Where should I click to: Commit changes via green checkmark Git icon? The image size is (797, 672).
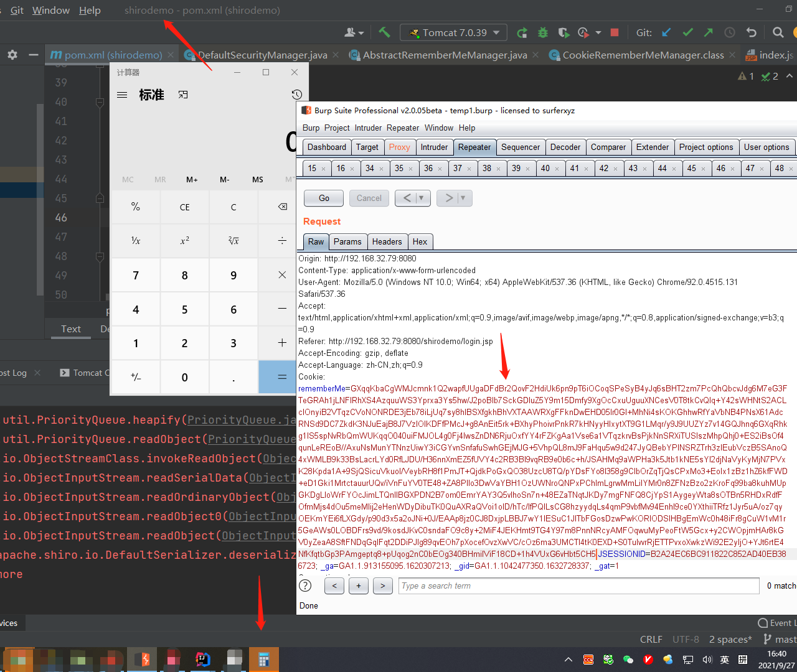click(687, 32)
